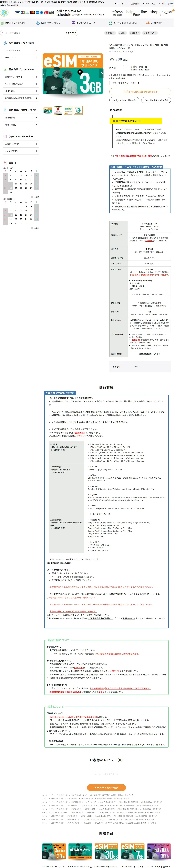Expand ご利用日数から選ぶ
This screenshot has width=175, height=868.
(x=21, y=84)
